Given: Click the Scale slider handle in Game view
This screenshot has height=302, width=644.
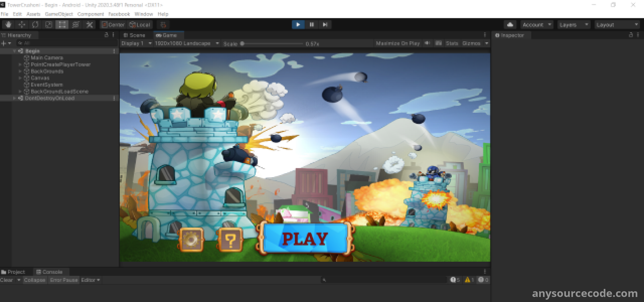Looking at the screenshot, I should click(242, 43).
